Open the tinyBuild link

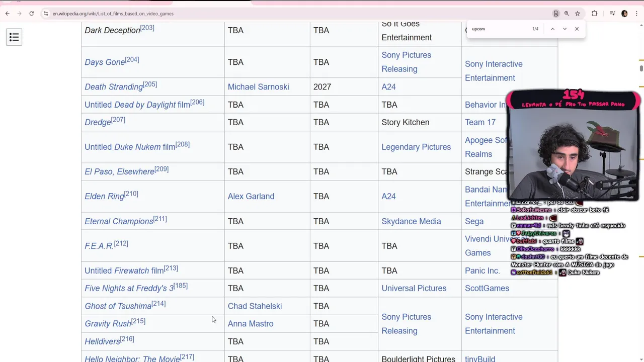(480, 358)
